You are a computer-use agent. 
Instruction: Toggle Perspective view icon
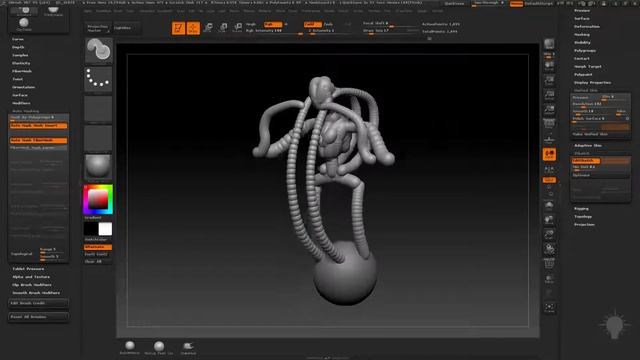pos(549,124)
